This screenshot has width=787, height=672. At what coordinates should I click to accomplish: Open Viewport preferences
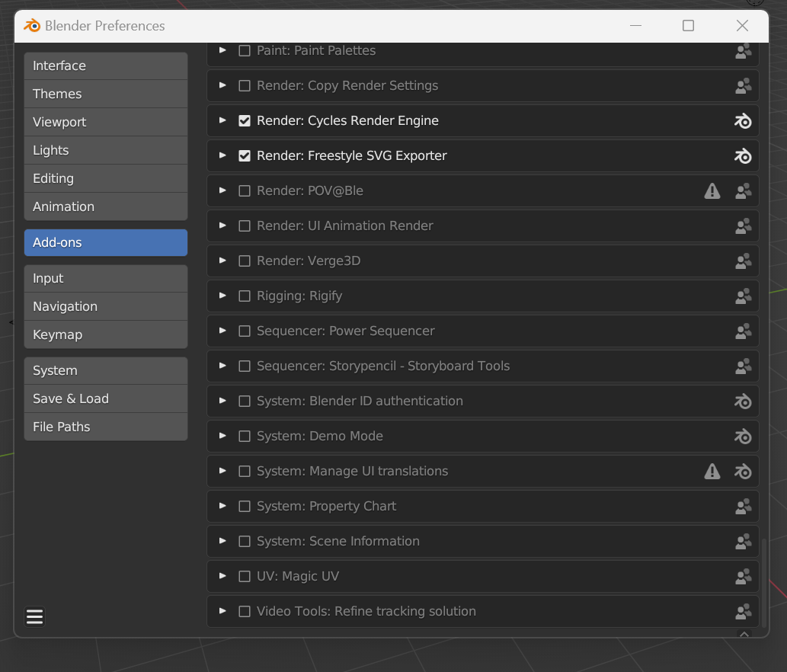pos(106,122)
